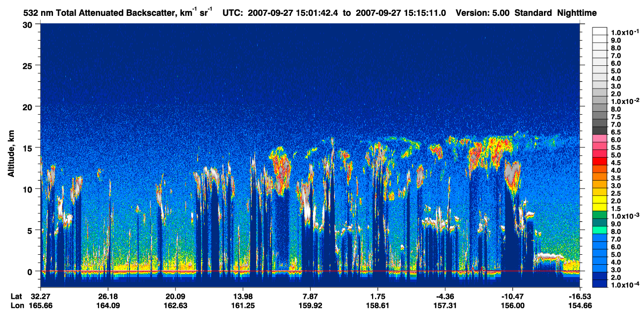The width and height of the screenshot is (644, 330).
Task: Click longitude value 157.31
Action: (445, 306)
